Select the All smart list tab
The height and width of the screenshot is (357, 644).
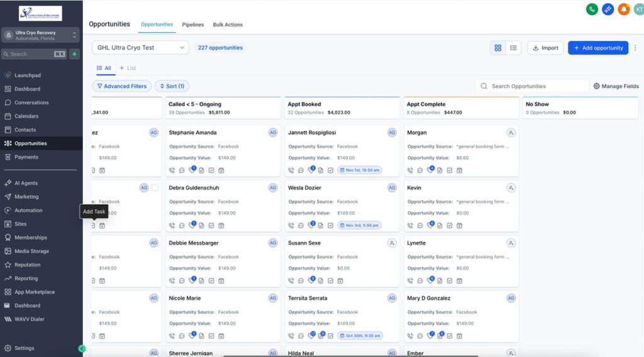click(104, 68)
